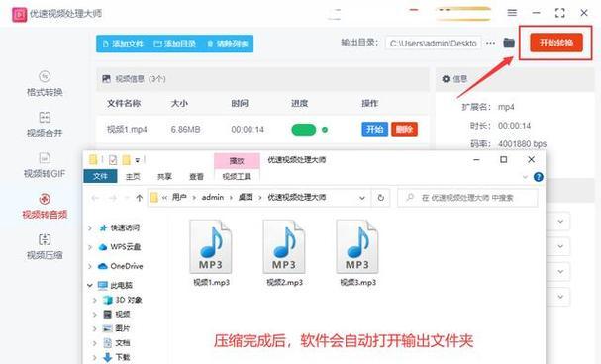601x364 pixels.
Task: Open 视频工具 tab in Explorer ribbon
Action: click(237, 176)
